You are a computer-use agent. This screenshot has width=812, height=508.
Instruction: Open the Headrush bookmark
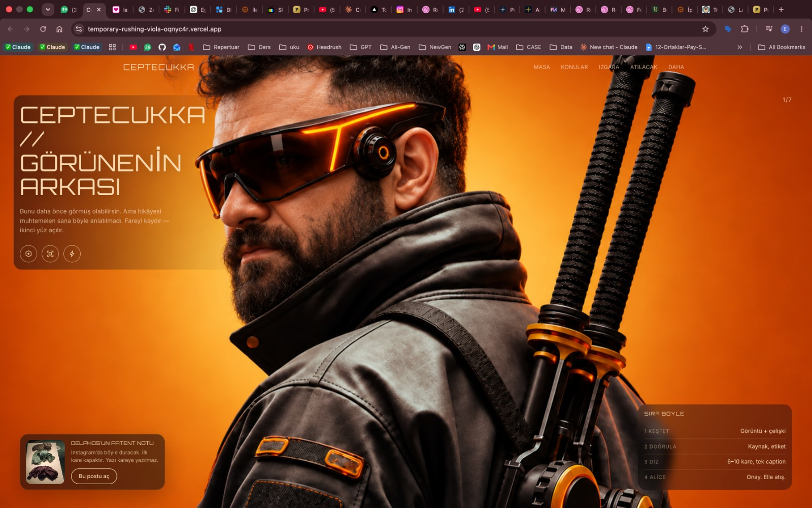point(324,47)
